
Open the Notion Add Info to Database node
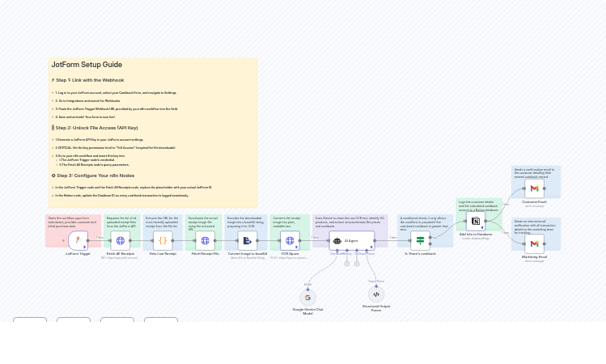coord(476,221)
